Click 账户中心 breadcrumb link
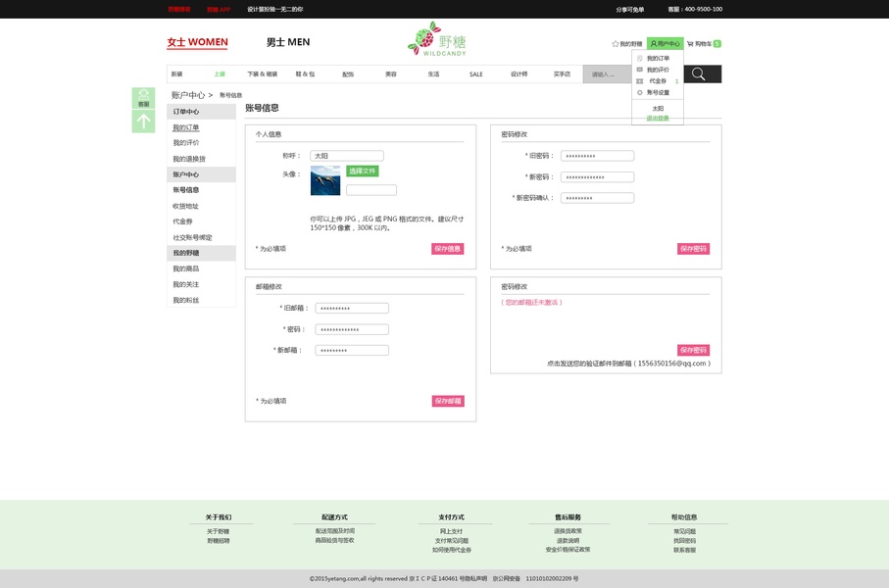The image size is (889, 588). (188, 95)
